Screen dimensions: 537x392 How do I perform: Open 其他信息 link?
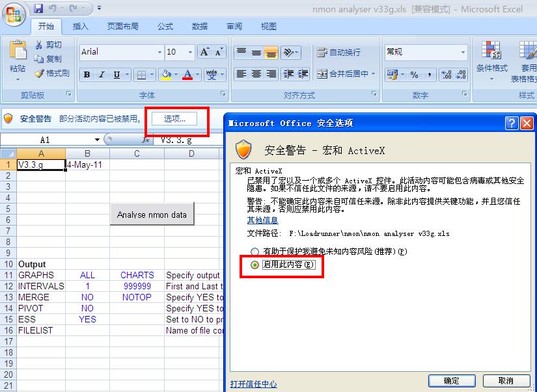263,220
